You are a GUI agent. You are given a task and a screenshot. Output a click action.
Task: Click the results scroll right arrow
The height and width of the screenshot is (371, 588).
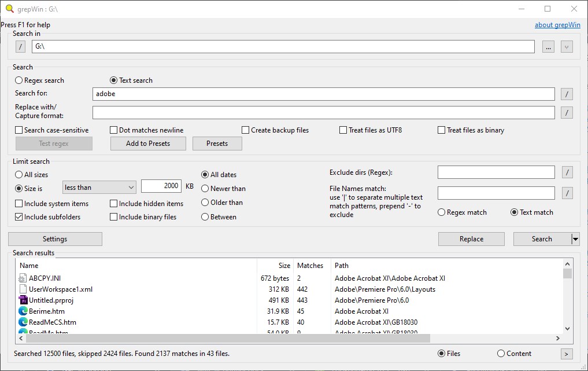coord(558,339)
